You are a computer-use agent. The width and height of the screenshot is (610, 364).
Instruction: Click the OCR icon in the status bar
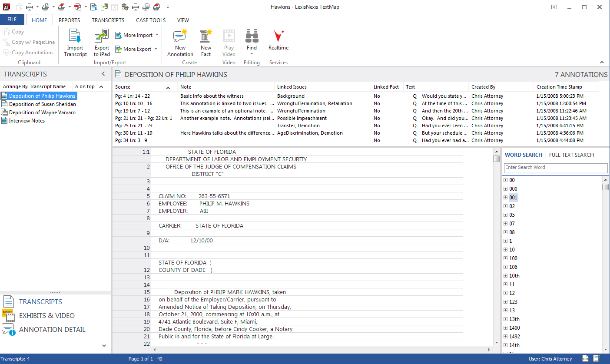tap(585, 359)
